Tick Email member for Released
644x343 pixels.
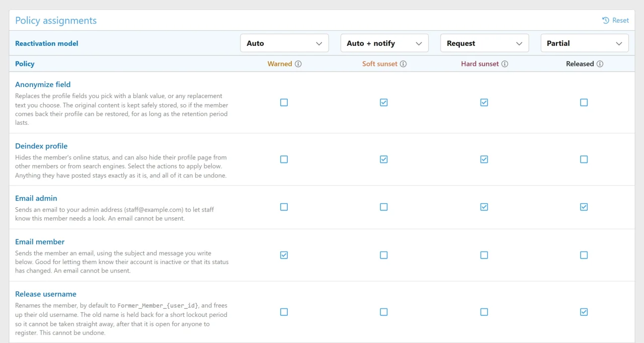pos(584,255)
